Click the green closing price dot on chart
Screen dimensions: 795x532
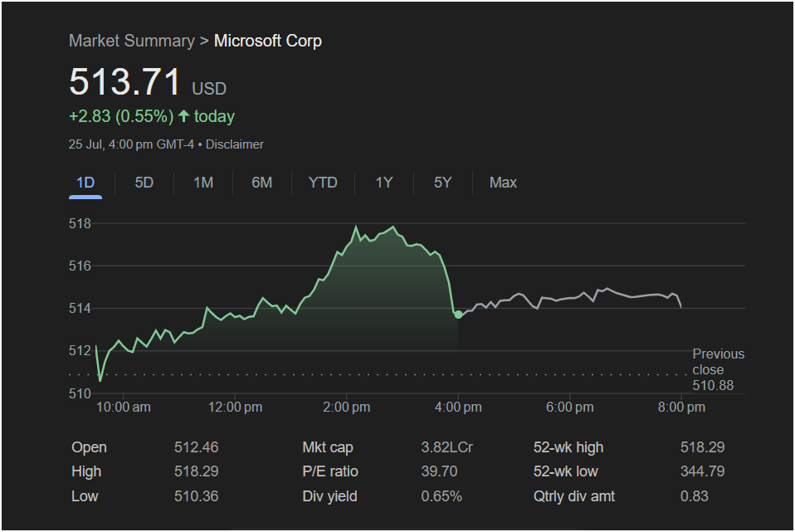[x=458, y=315]
